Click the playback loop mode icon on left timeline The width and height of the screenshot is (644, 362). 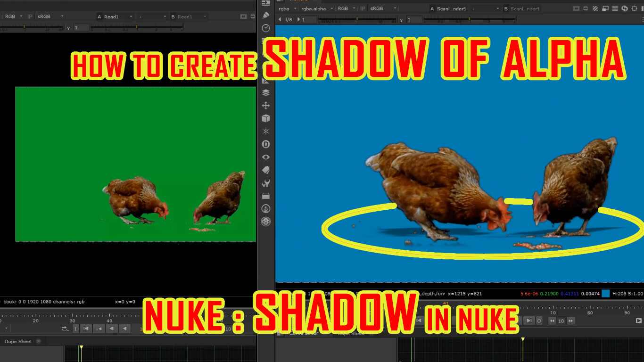tap(65, 329)
